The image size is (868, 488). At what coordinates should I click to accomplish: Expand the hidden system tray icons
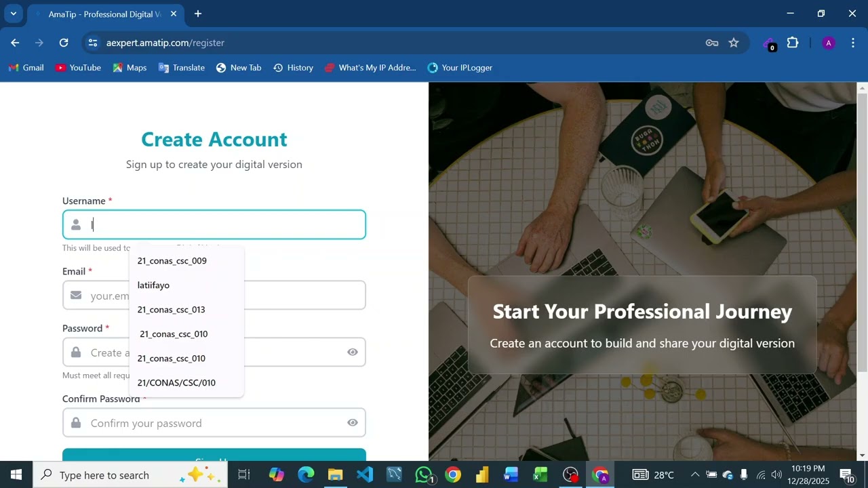click(695, 474)
